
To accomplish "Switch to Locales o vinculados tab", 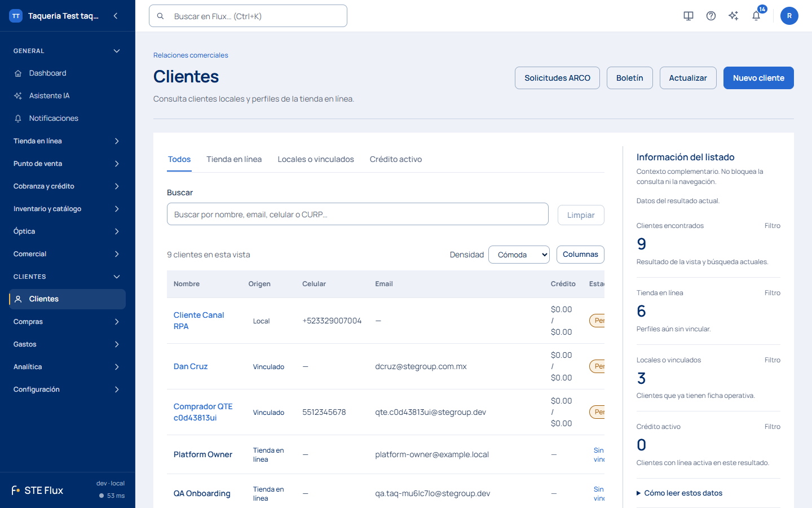I will point(316,159).
